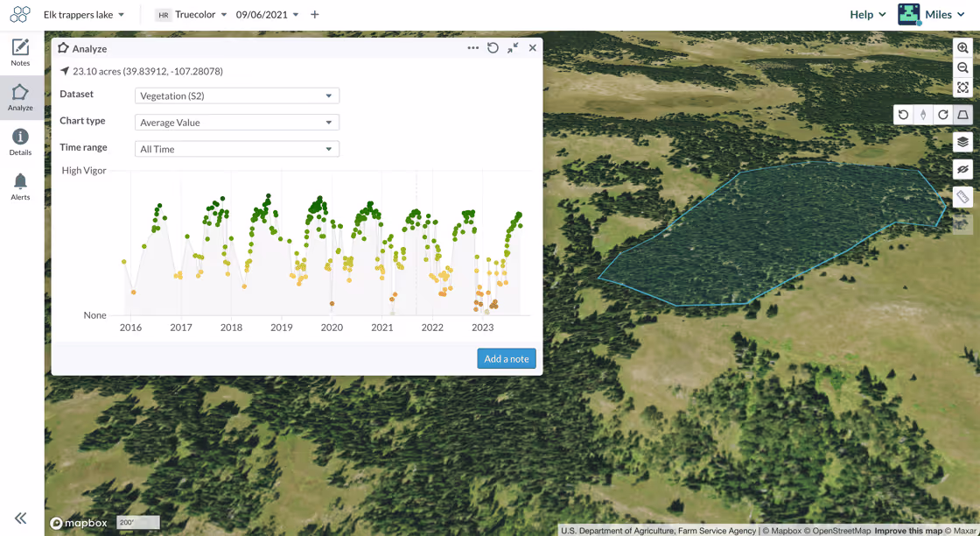Click the Add a note button
The image size is (980, 536).
[507, 358]
